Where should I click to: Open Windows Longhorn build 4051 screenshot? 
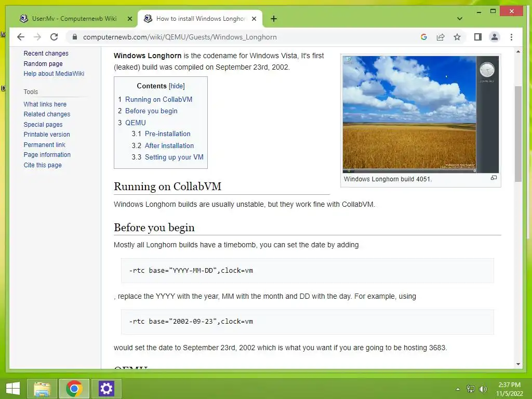point(421,114)
